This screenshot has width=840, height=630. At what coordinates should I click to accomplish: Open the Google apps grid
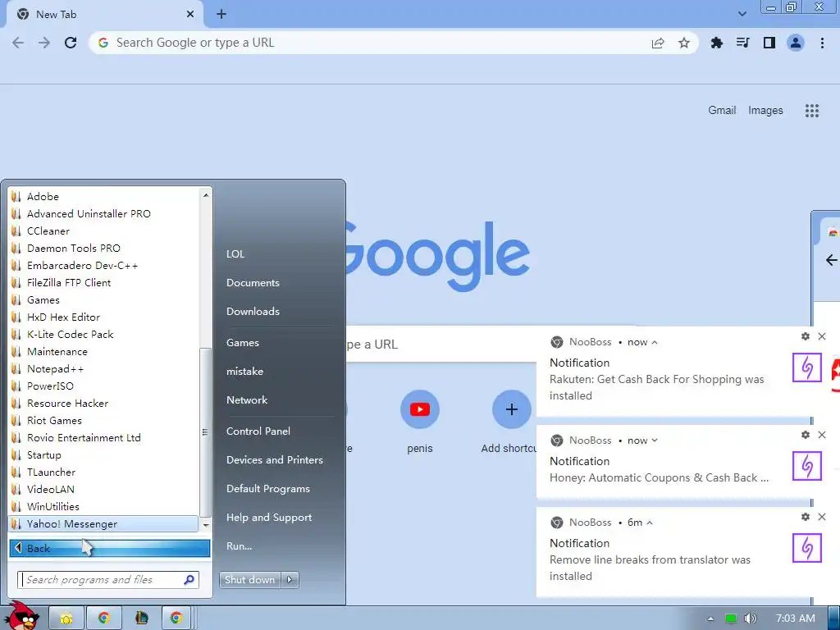click(x=812, y=111)
